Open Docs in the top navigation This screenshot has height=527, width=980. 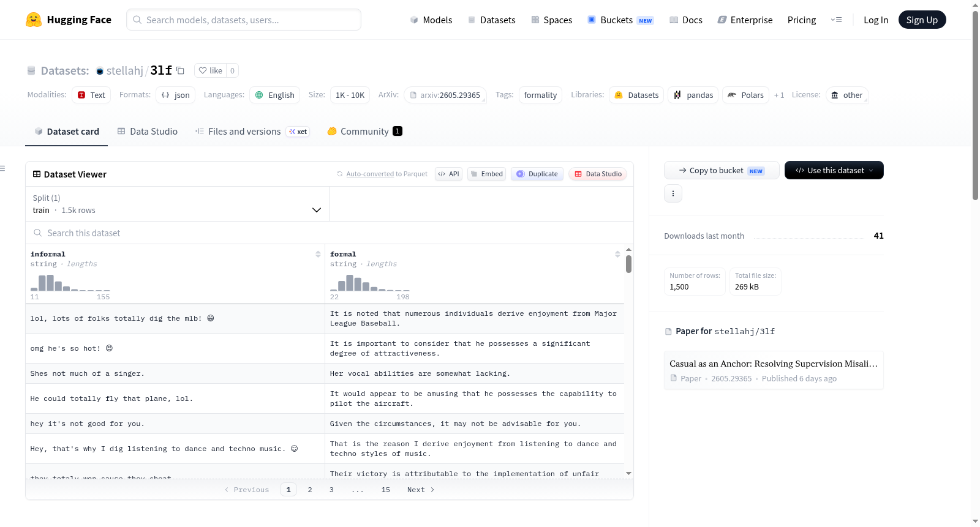686,20
